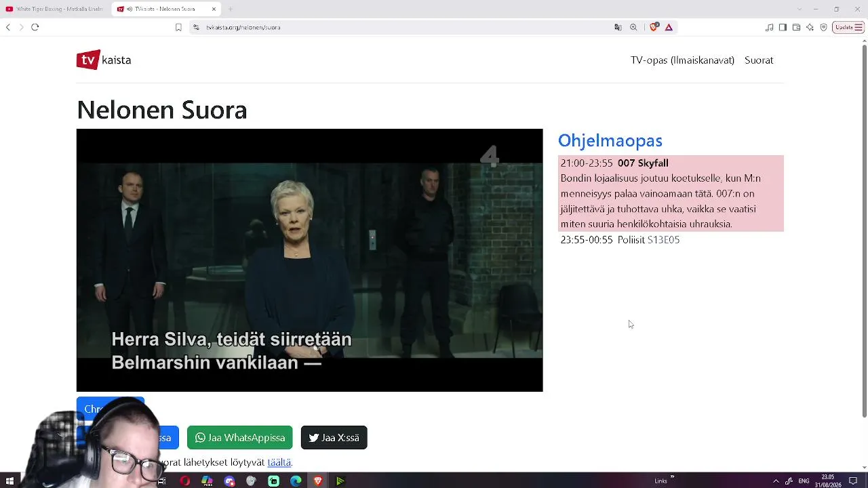Open the Brave Rewards triangle icon
868x488 pixels.
pos(669,27)
